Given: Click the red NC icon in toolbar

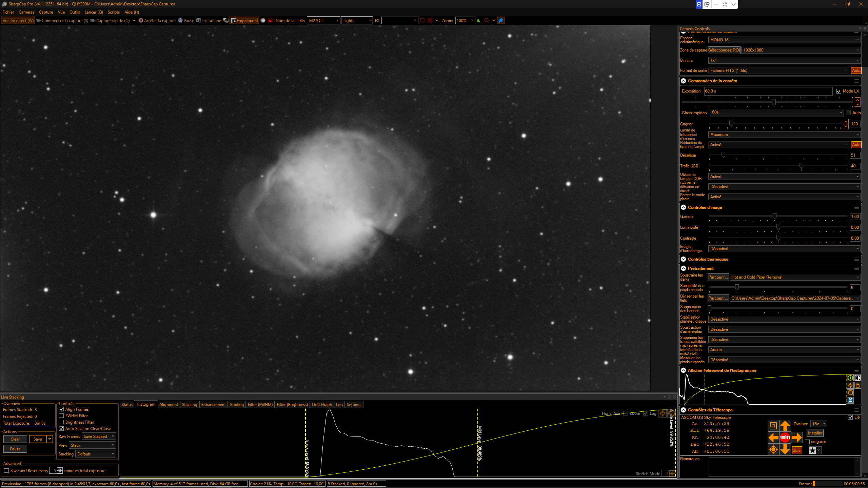Looking at the screenshot, I should [271, 21].
